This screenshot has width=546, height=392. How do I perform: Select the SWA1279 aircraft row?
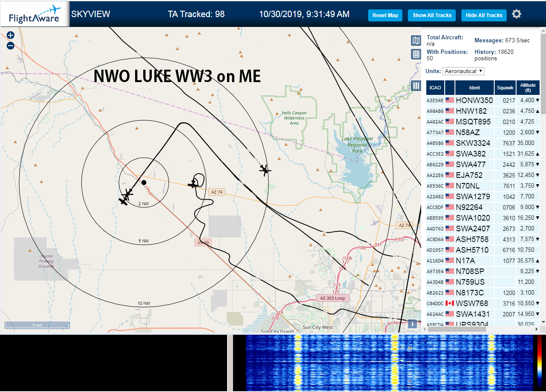(483, 196)
